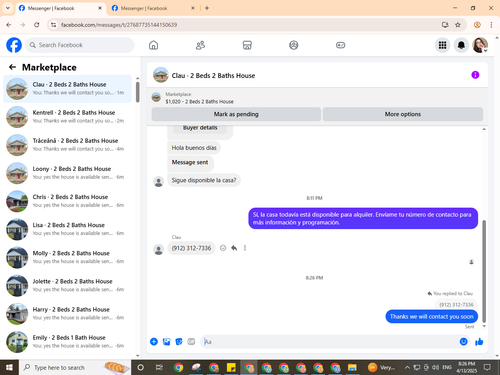React to the (912) 312-7336 message
The width and height of the screenshot is (500, 375).
(223, 248)
